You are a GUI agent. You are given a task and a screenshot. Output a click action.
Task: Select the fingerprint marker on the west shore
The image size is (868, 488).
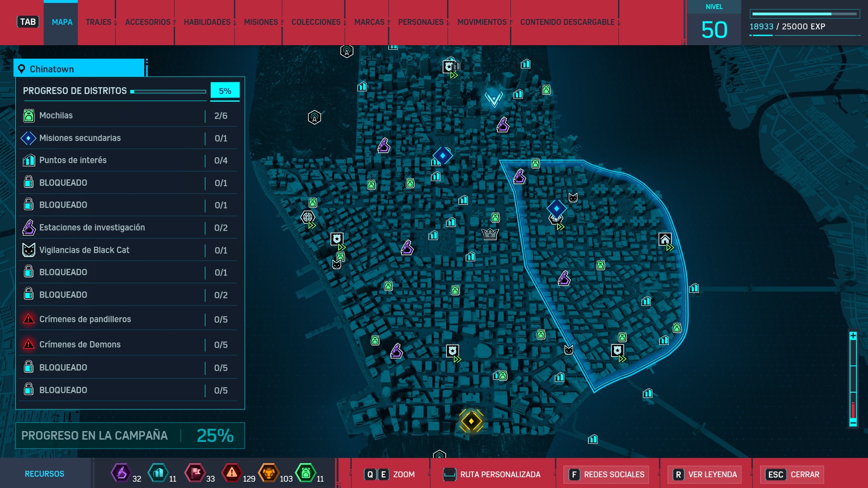(x=307, y=217)
